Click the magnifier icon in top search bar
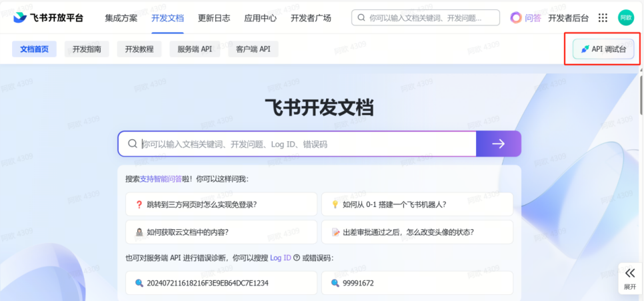This screenshot has height=301, width=644. 361,18
